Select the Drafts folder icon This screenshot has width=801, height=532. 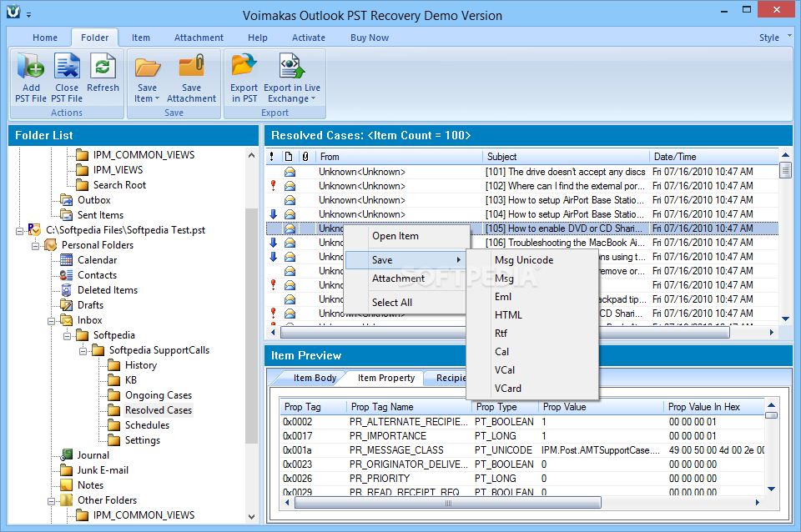pyautogui.click(x=67, y=305)
